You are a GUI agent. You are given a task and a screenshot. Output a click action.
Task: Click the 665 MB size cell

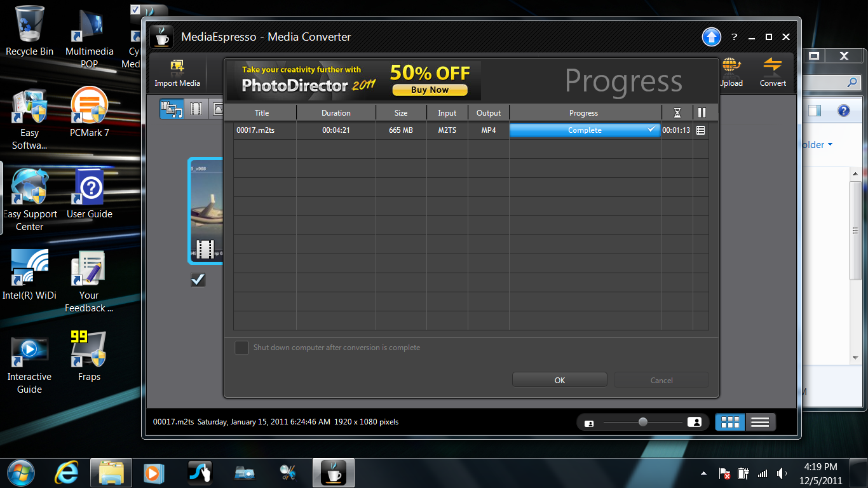(401, 130)
